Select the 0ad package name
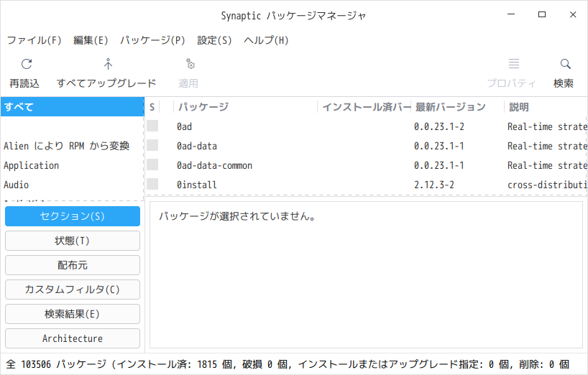This screenshot has height=375, width=588. coord(184,126)
